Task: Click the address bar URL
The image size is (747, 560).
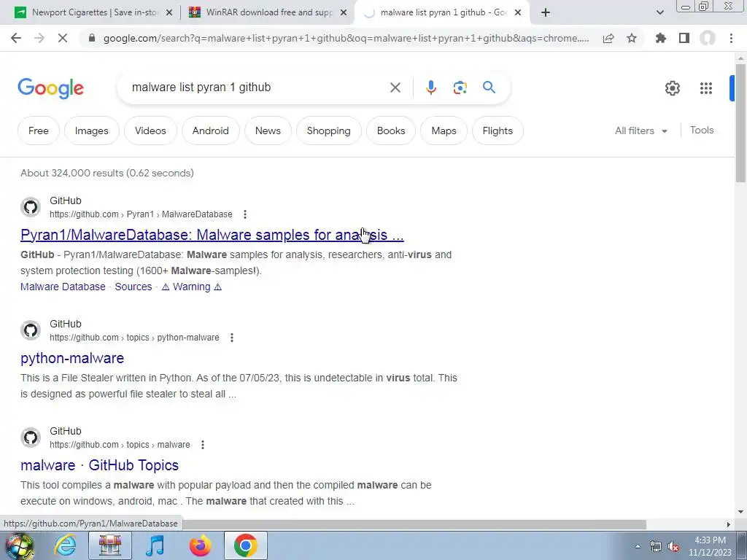Action: coord(347,38)
